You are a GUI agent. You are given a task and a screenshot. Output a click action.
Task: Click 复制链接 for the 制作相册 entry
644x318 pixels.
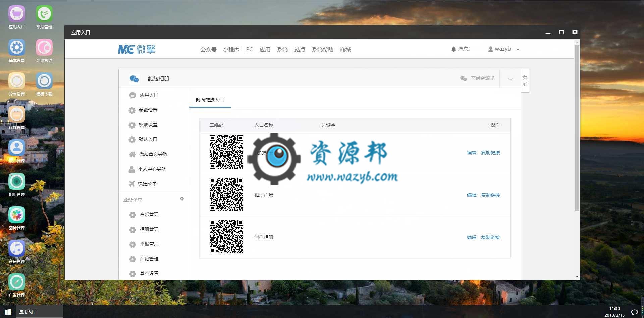pos(490,237)
